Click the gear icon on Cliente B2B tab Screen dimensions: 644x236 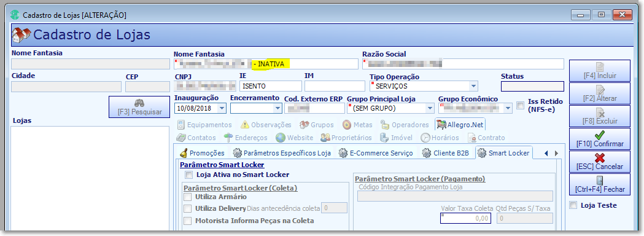point(427,153)
